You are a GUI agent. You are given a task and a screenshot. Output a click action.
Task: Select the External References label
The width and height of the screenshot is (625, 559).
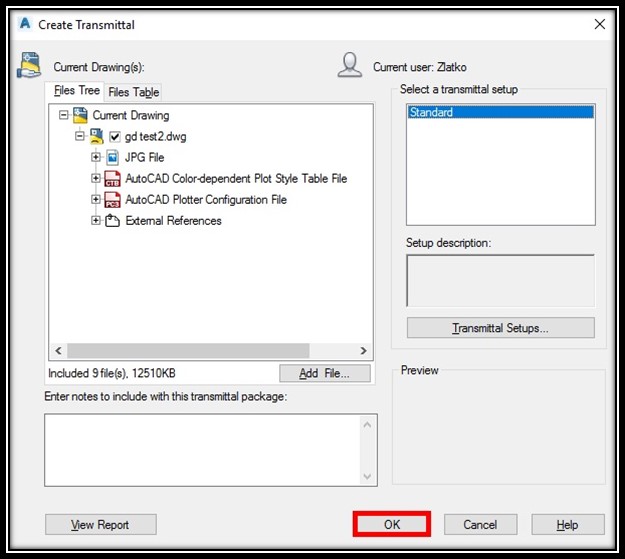pyautogui.click(x=173, y=220)
